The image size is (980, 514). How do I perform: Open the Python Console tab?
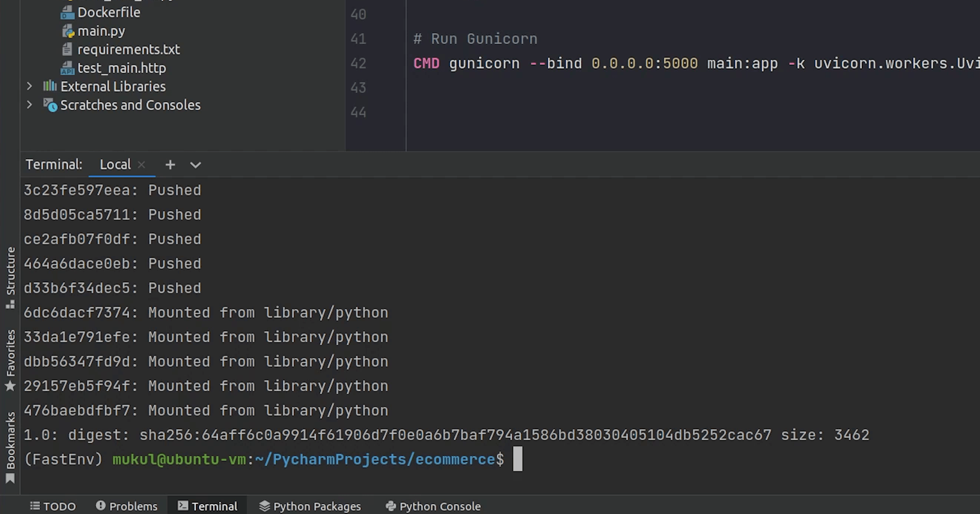[x=433, y=506]
